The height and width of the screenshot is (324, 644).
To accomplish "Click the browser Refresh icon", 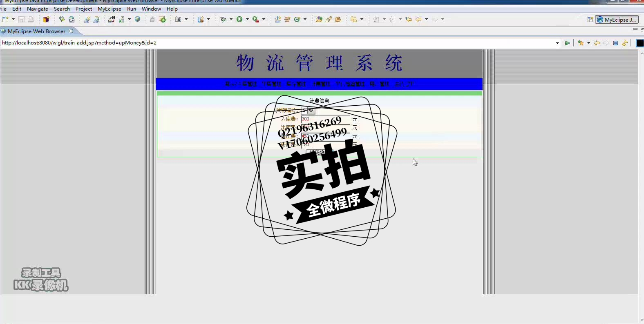I will (625, 43).
